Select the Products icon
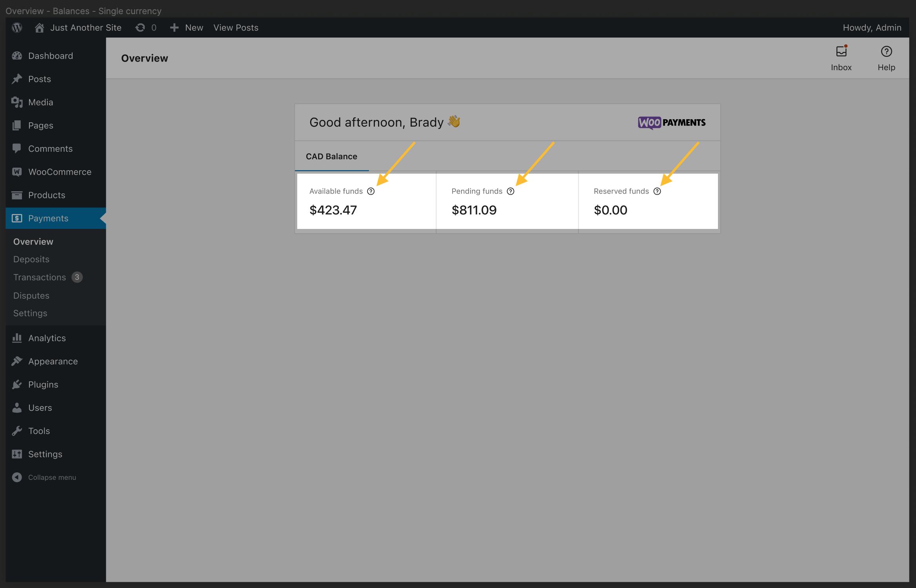 pos(17,195)
